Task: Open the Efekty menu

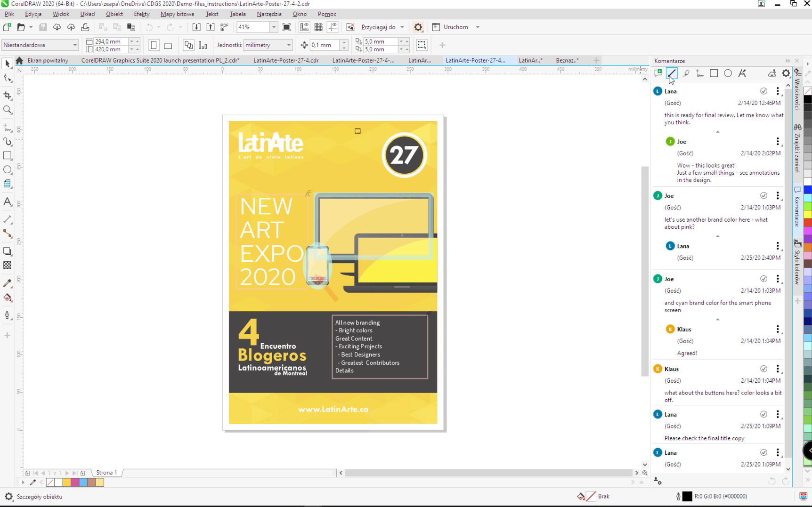Action: 141,14
